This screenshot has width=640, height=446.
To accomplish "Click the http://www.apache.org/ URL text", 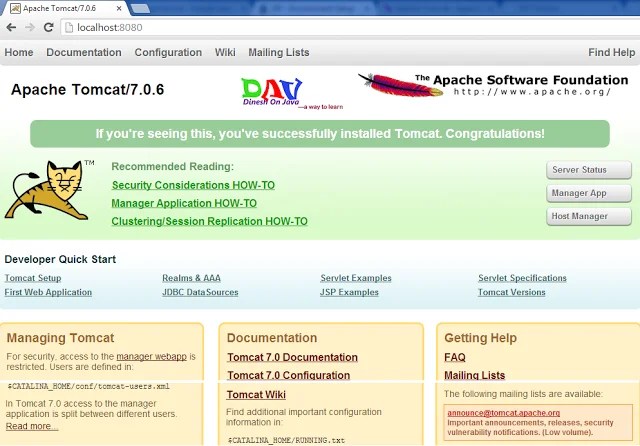I will coord(532,91).
